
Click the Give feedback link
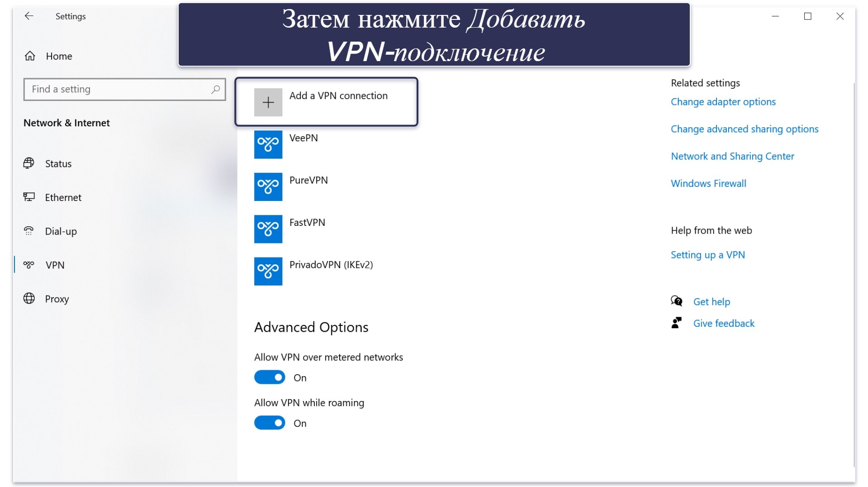pyautogui.click(x=724, y=323)
